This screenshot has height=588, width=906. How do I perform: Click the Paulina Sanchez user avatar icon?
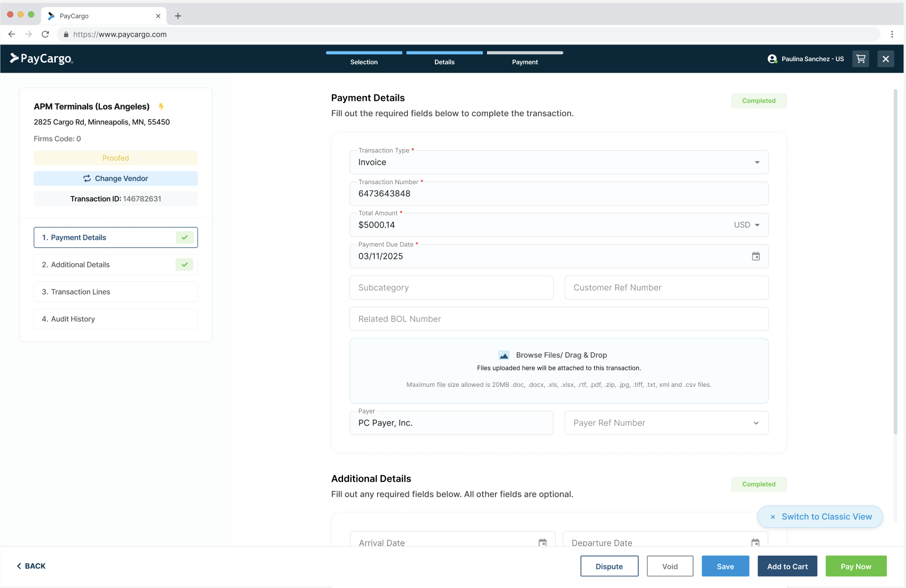coord(772,59)
